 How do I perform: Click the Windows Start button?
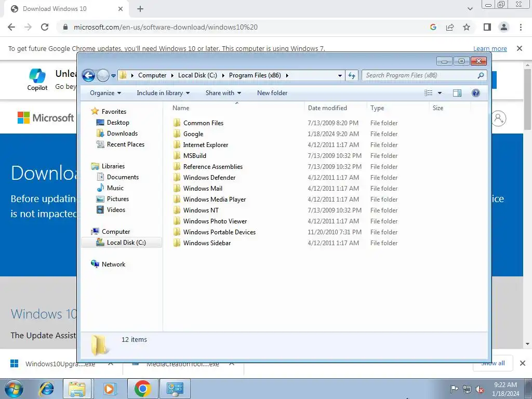pyautogui.click(x=14, y=389)
